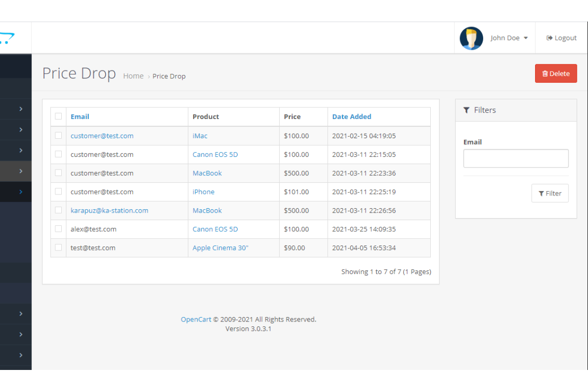The image size is (588, 392).
Task: Click the OpenCart cart logo icon
Action: click(7, 38)
